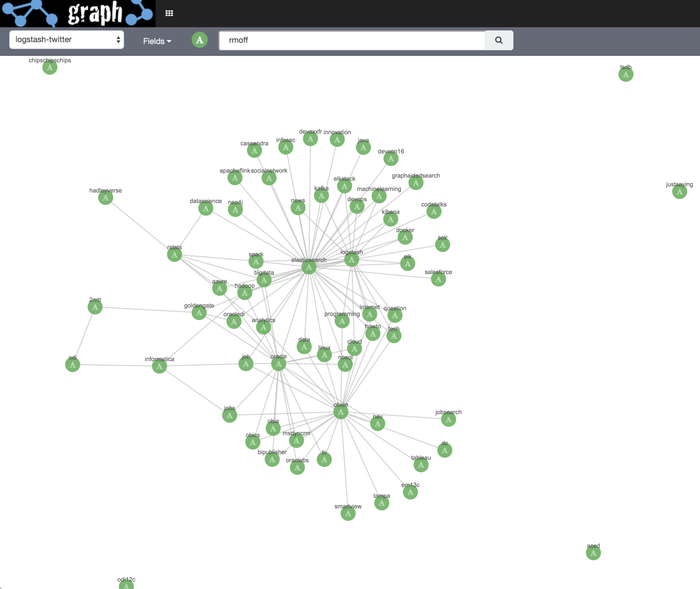
Task: Click the search field containing rmoff
Action: click(x=351, y=40)
